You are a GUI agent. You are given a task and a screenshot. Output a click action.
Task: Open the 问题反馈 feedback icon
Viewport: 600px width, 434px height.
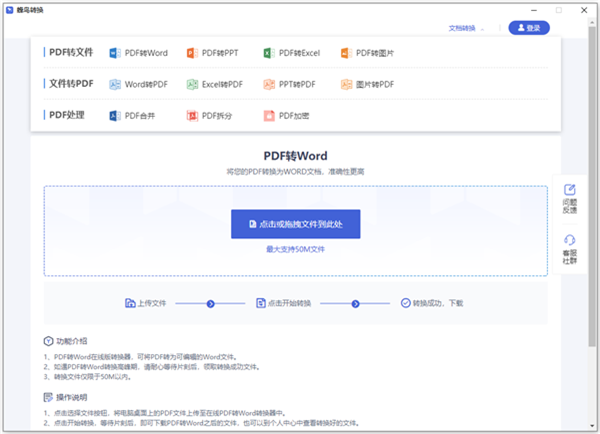[569, 199]
